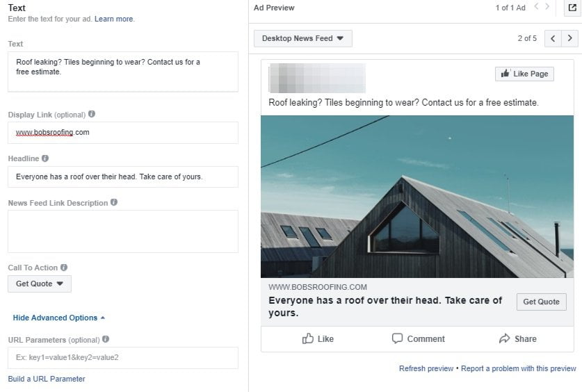This screenshot has width=582, height=392.
Task: Click Refresh preview link
Action: coord(426,368)
